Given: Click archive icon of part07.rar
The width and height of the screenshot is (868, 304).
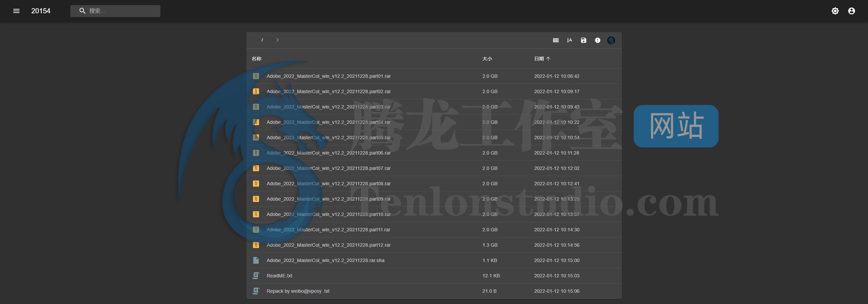Looking at the screenshot, I should pos(256,168).
